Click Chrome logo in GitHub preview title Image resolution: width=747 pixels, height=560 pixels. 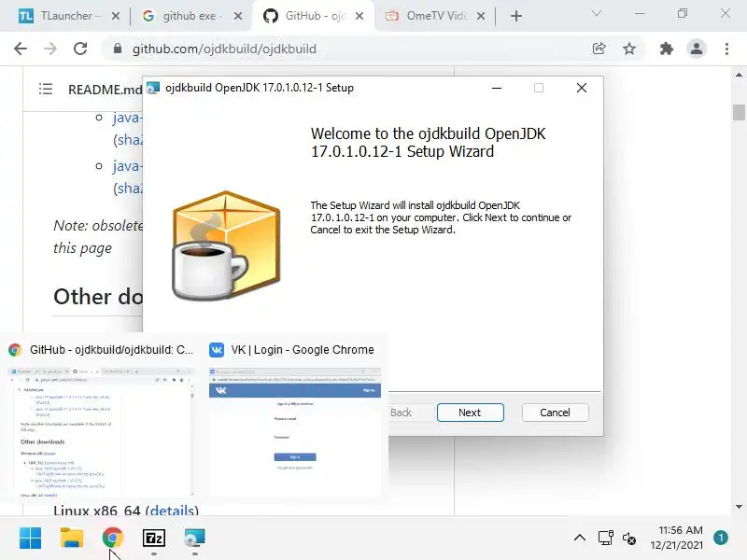pyautogui.click(x=15, y=349)
